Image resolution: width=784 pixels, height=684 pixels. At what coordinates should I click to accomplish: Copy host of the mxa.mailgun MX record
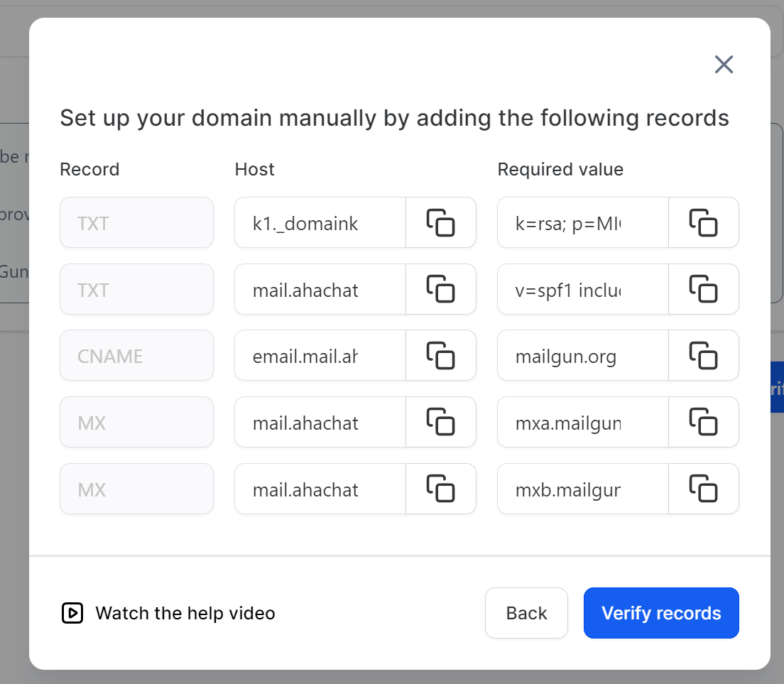tap(440, 422)
